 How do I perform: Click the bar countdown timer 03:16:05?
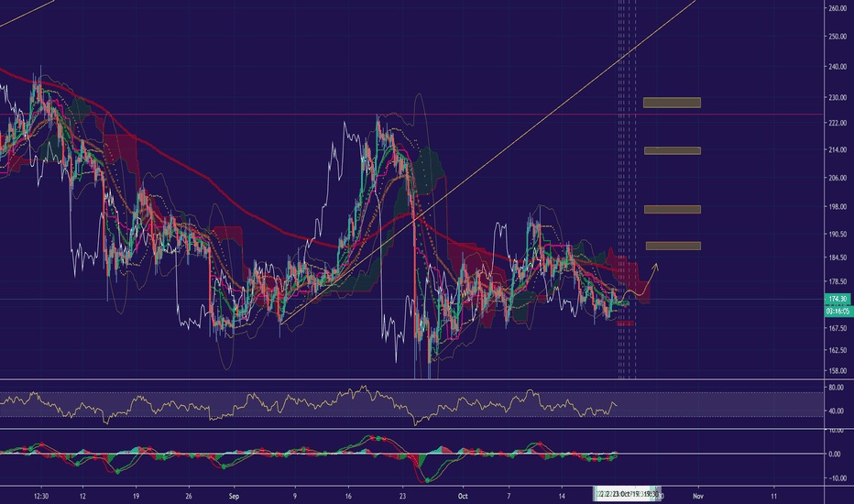pyautogui.click(x=838, y=312)
